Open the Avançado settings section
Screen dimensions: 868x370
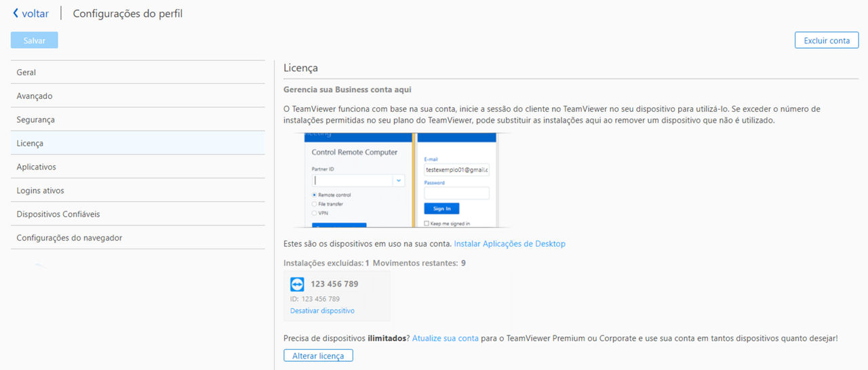(x=138, y=96)
